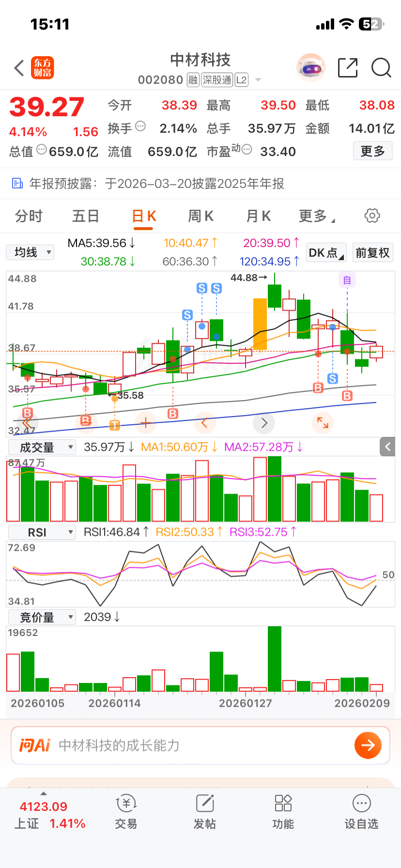Tap the 市盈 info circle icon

point(247,149)
